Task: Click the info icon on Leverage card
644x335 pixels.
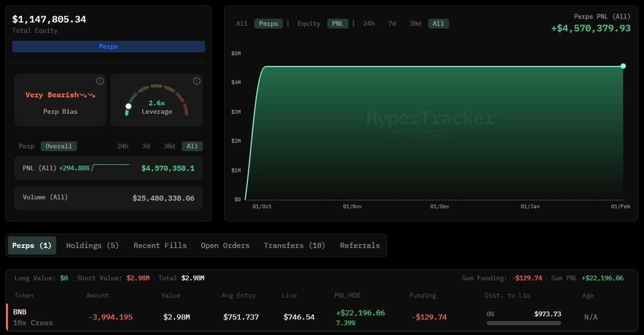Action: [196, 81]
